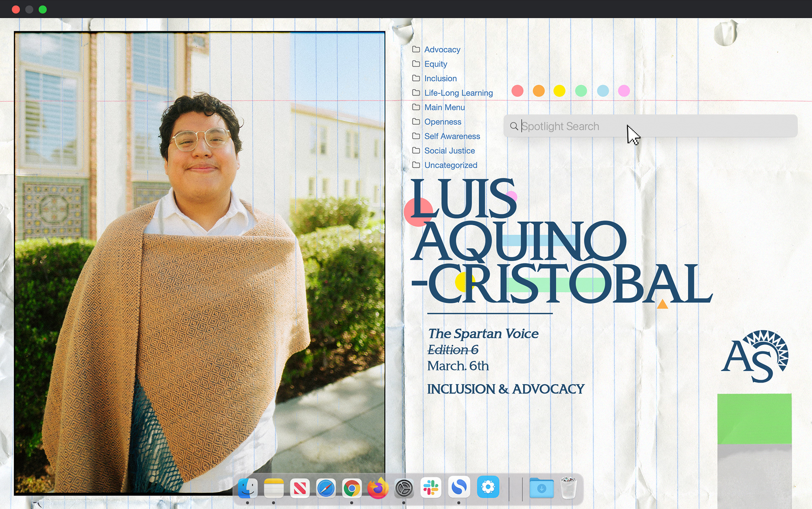Open Google Chrome in the dock

pyautogui.click(x=352, y=488)
